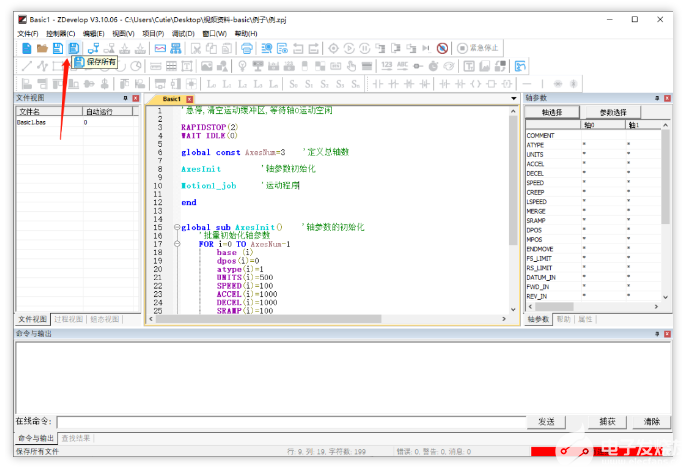Screen dimensions: 695x472
Task: Pin the 轴参数 axis parameter panel
Action: (x=658, y=98)
